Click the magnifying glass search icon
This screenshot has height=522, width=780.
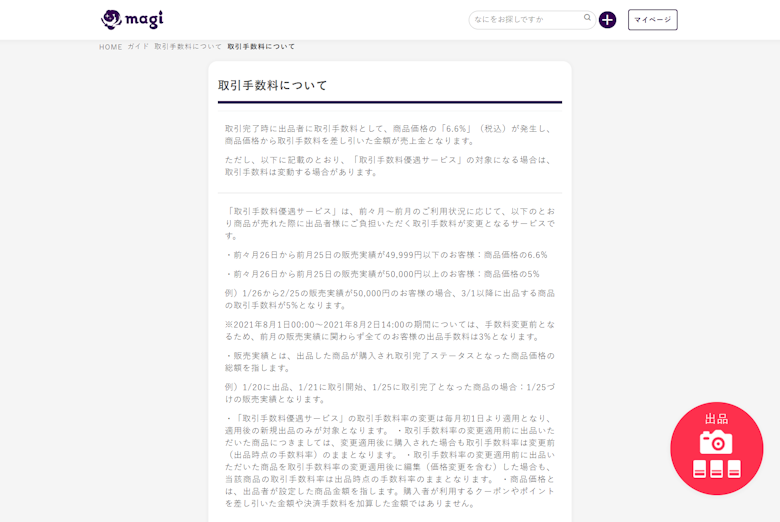[x=588, y=18]
